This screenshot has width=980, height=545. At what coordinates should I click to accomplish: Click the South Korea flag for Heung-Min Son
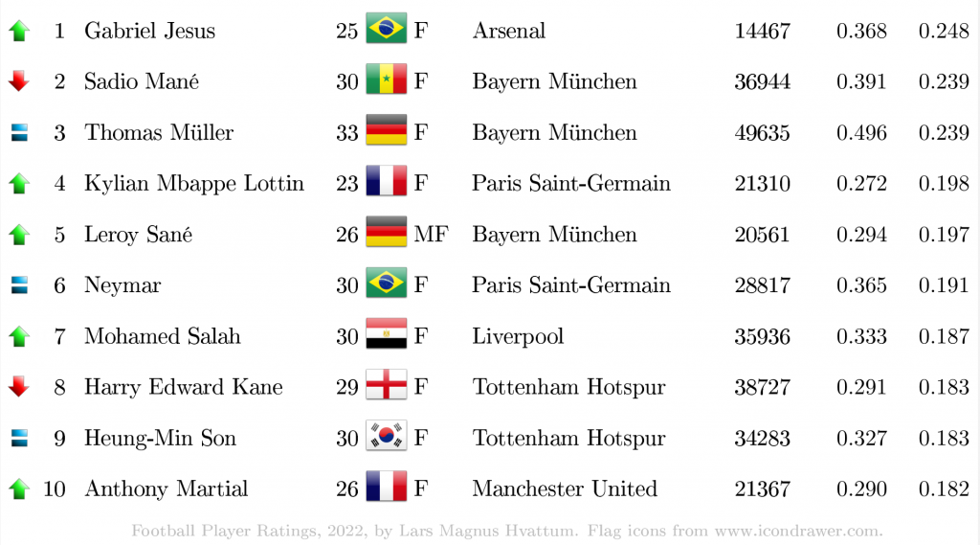[x=387, y=436]
